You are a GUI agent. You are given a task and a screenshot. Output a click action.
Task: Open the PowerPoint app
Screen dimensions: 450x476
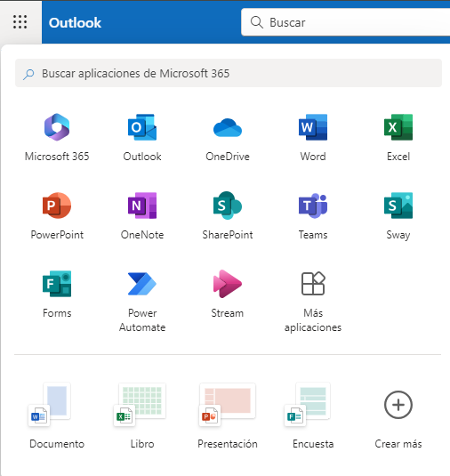click(57, 215)
